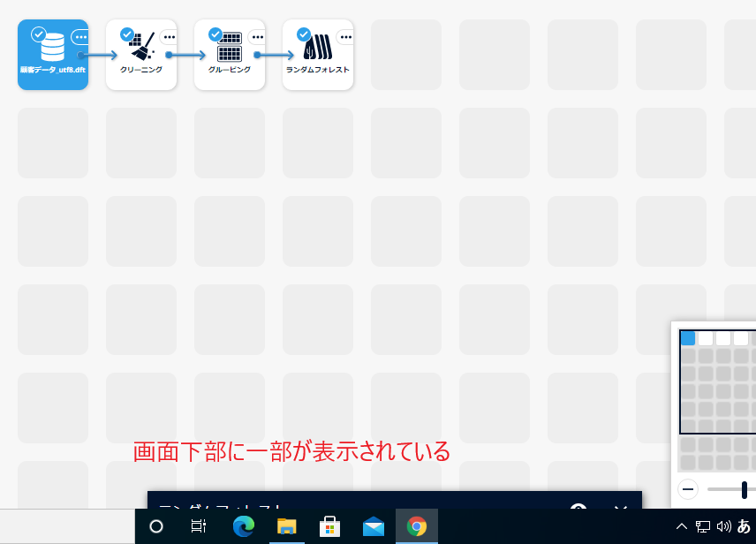Screen dimensions: 756x544
Task: Click the output connector dot of グルーピング
Action: coord(257,55)
